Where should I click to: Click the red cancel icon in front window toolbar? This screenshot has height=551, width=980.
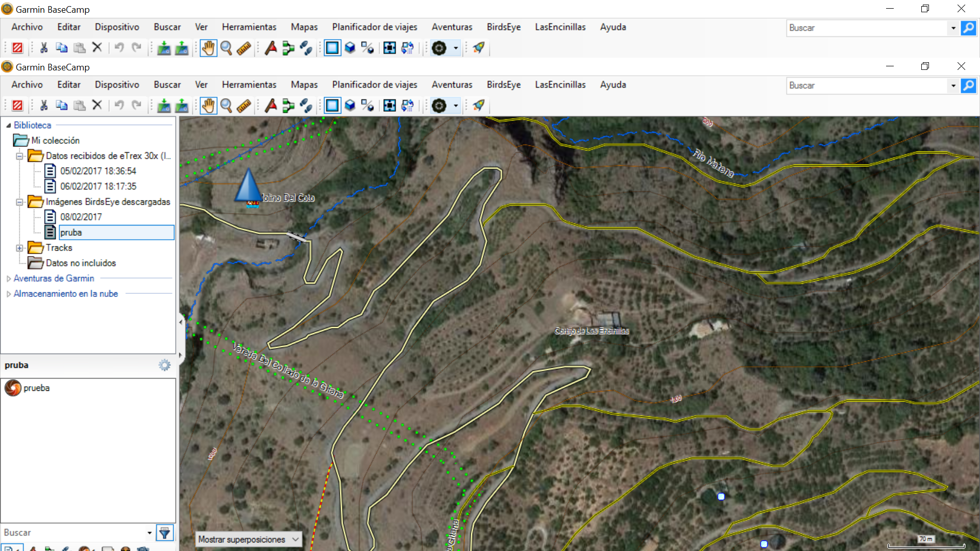click(17, 106)
